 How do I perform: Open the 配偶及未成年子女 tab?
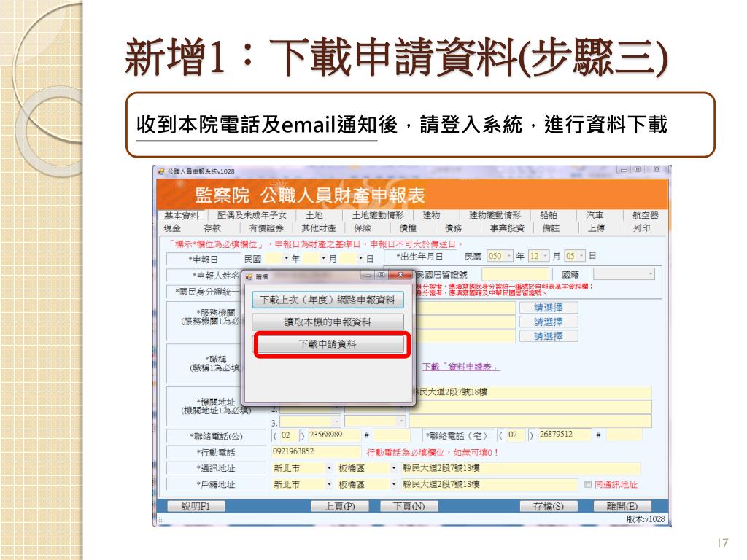(x=252, y=215)
